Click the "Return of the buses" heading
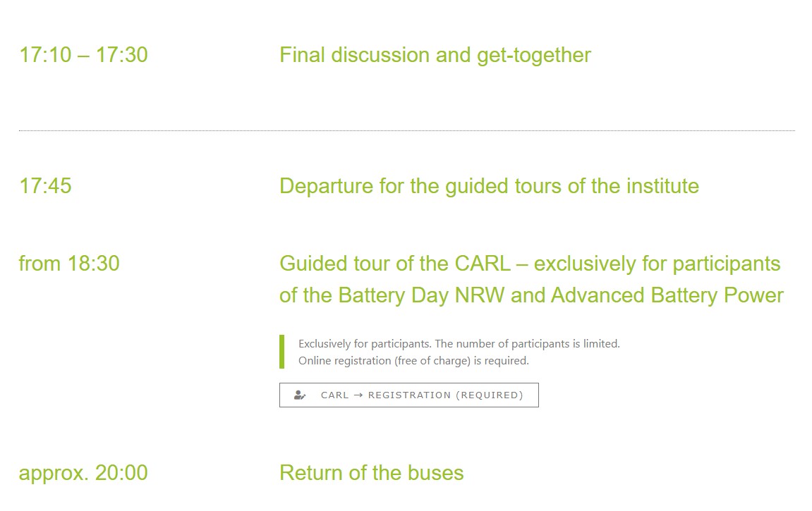This screenshot has width=812, height=511. coord(371,473)
